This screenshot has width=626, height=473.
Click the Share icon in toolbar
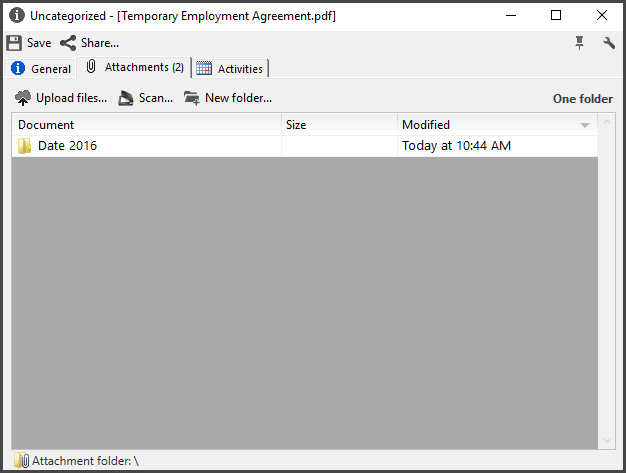pos(68,43)
